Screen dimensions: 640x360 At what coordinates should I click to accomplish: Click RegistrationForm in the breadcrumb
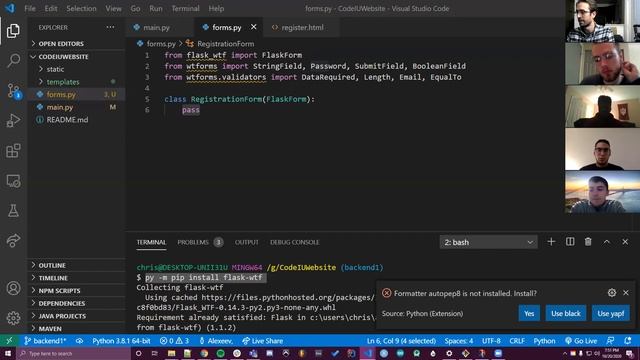tap(225, 44)
